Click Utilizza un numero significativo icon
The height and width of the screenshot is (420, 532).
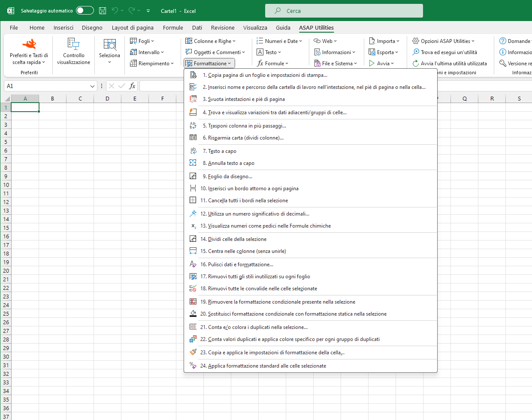point(193,214)
